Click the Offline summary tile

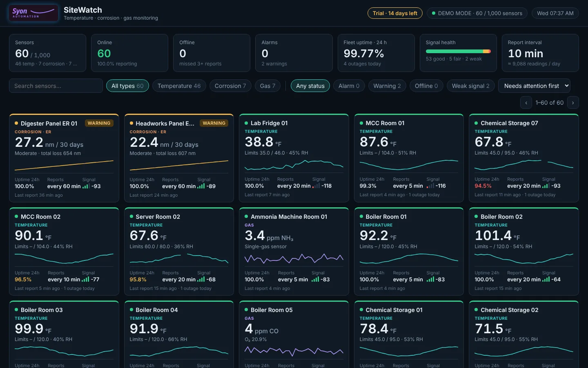[212, 53]
